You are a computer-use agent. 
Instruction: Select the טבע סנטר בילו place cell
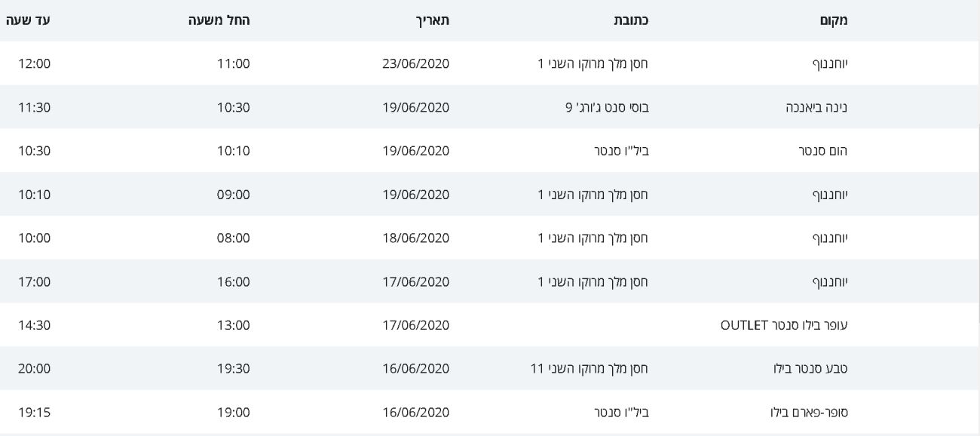[819, 369]
